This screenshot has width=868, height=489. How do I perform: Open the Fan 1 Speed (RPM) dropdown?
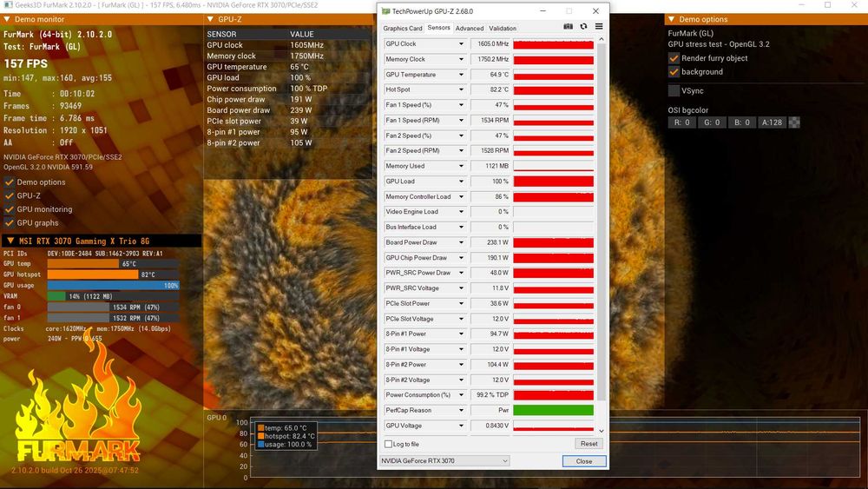(461, 120)
